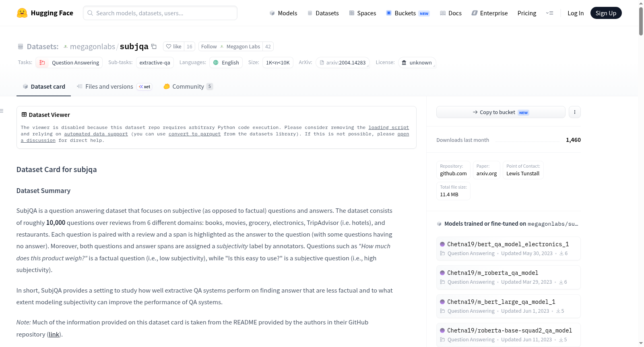Open the three-dot options menu beside Copy to bucket
The image size is (644, 347).
(575, 112)
